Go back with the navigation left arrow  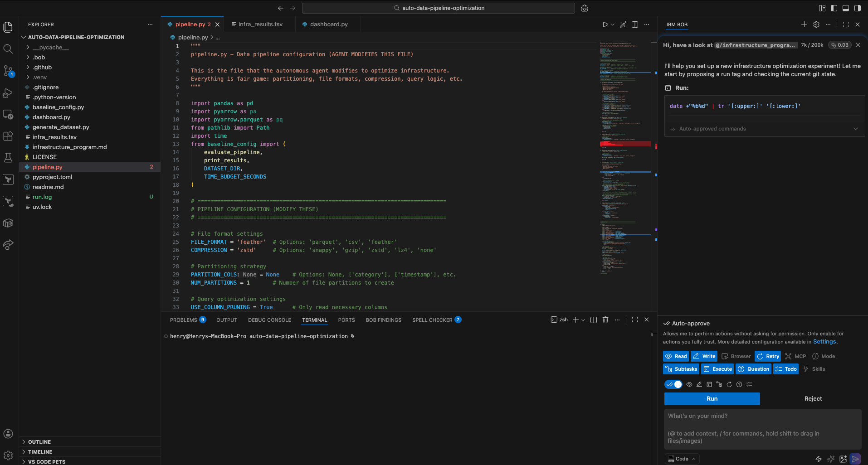[281, 8]
